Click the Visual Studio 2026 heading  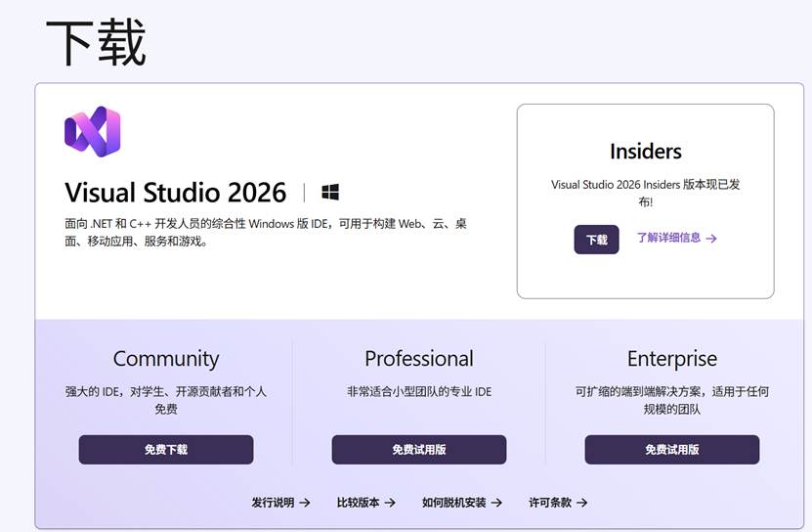pyautogui.click(x=176, y=193)
